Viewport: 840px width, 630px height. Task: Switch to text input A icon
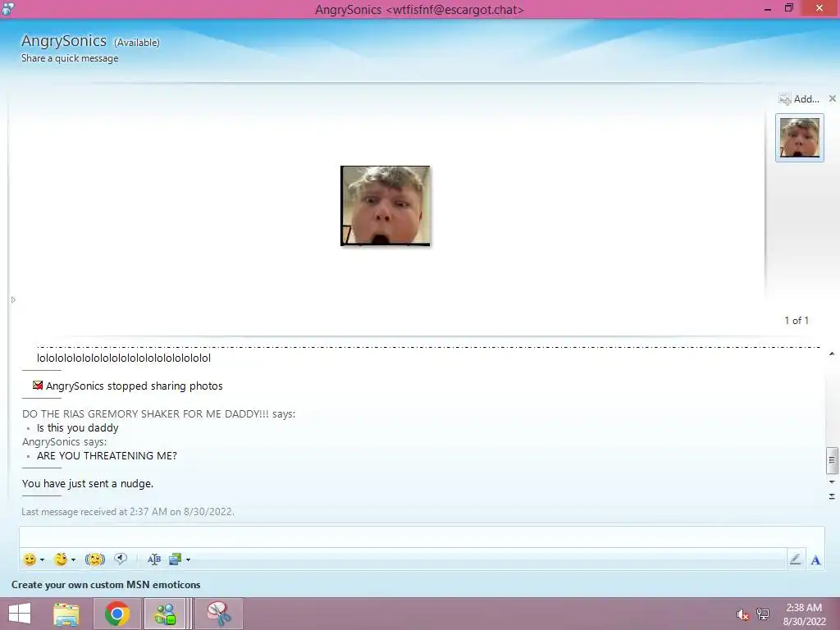point(815,559)
